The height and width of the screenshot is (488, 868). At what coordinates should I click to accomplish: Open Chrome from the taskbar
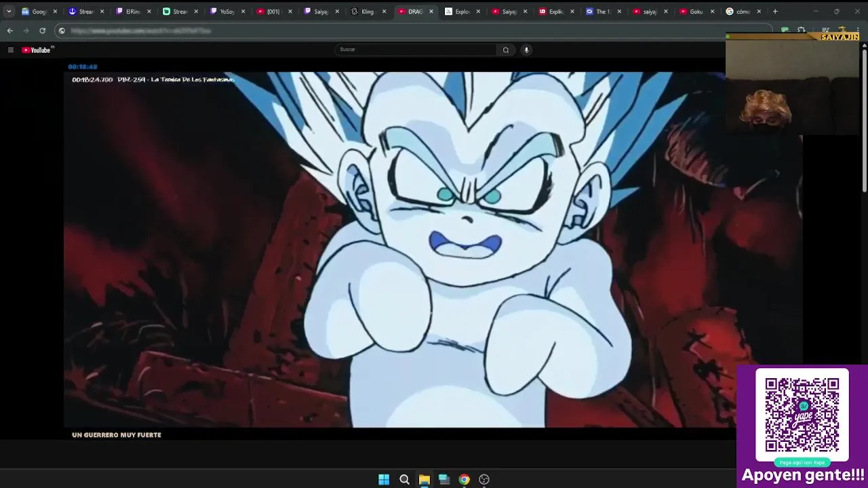coord(464,479)
